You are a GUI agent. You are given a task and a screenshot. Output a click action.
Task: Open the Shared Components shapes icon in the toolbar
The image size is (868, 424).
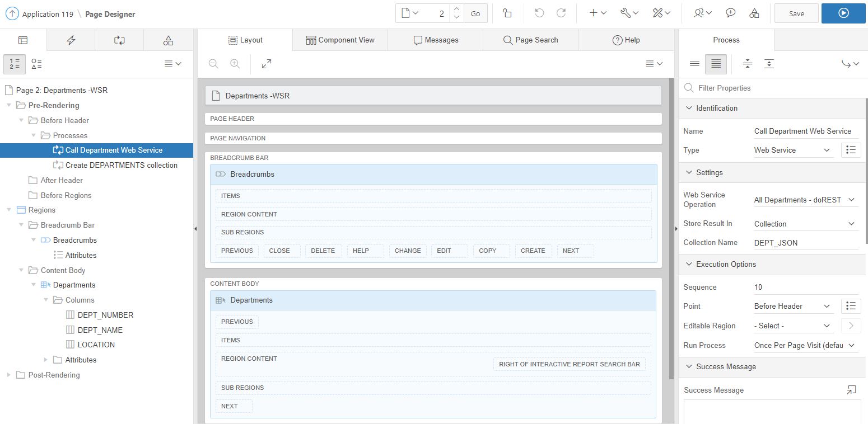pos(754,13)
